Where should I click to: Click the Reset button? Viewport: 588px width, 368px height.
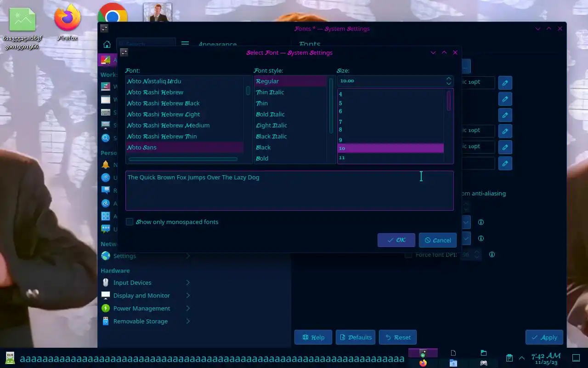(x=398, y=337)
